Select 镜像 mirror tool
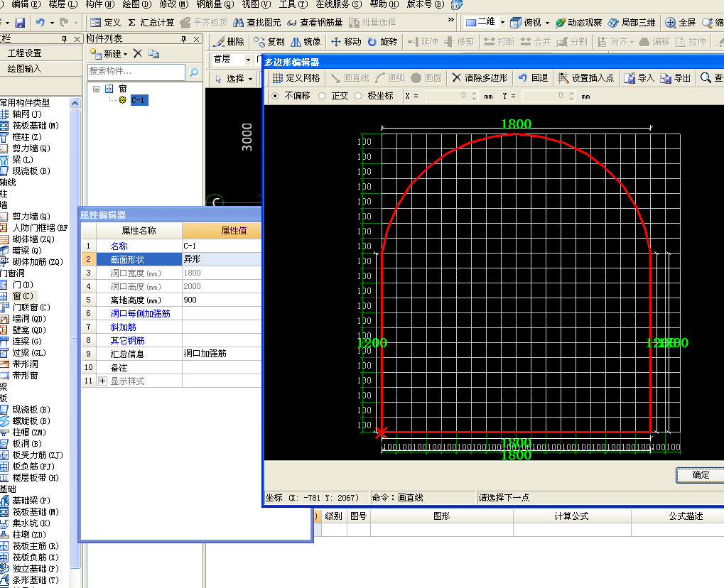Viewport: 724px width, 588px height. (x=306, y=41)
